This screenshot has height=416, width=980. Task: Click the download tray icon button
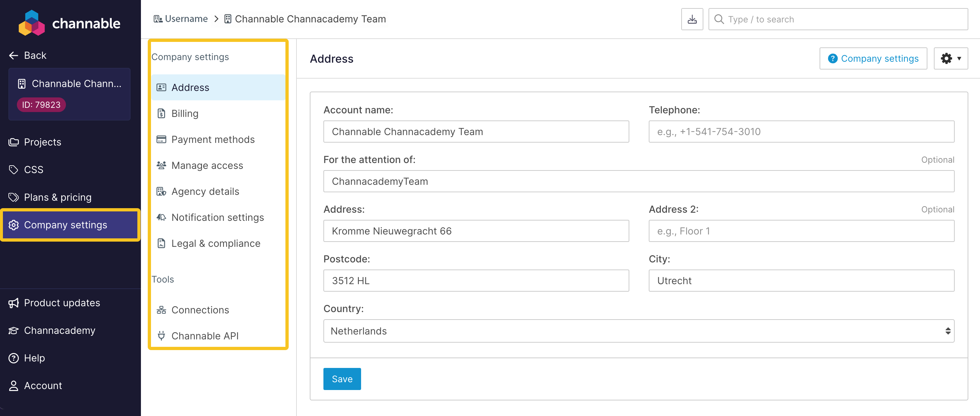[x=692, y=19]
